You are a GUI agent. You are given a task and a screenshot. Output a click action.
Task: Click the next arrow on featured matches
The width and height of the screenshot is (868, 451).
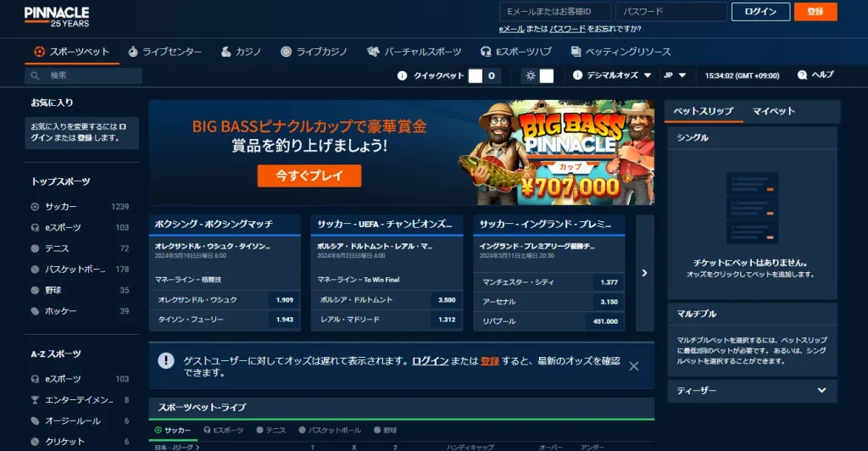coord(644,273)
